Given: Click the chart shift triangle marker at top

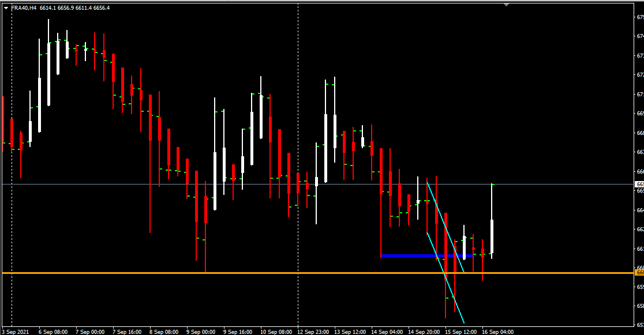Looking at the screenshot, I should point(506,5).
